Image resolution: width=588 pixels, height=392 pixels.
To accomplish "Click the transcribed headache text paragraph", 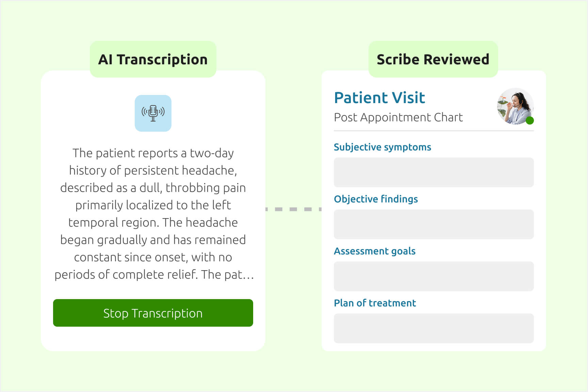I will pyautogui.click(x=153, y=214).
